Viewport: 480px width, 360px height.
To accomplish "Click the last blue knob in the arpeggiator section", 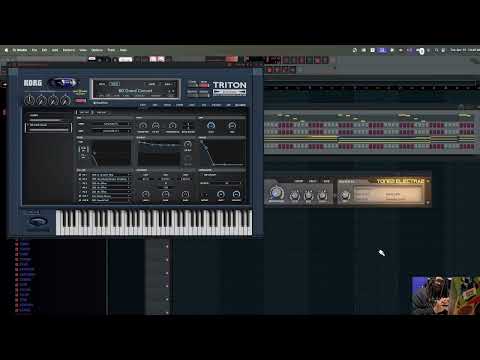I will (x=236, y=194).
